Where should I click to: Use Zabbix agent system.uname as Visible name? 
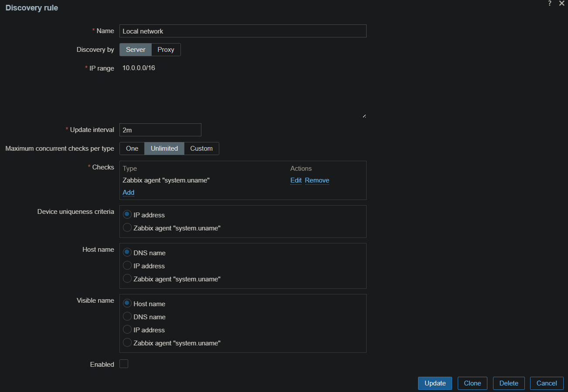coord(127,343)
